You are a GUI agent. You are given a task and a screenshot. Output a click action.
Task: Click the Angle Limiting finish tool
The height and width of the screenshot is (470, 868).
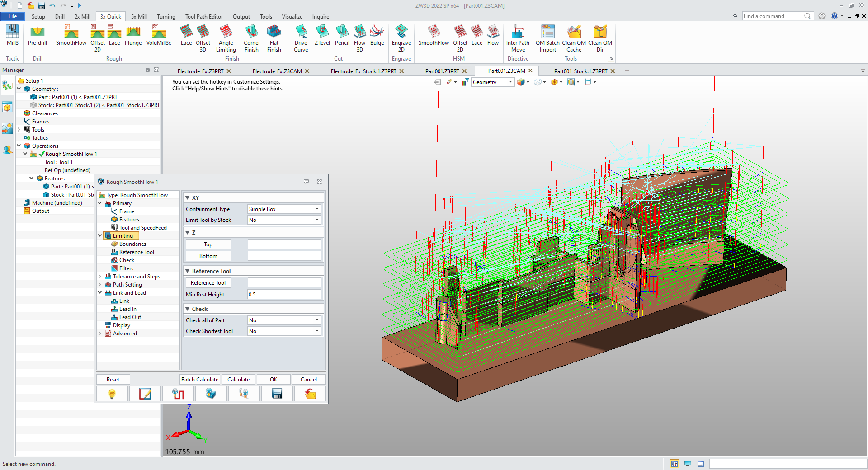226,38
